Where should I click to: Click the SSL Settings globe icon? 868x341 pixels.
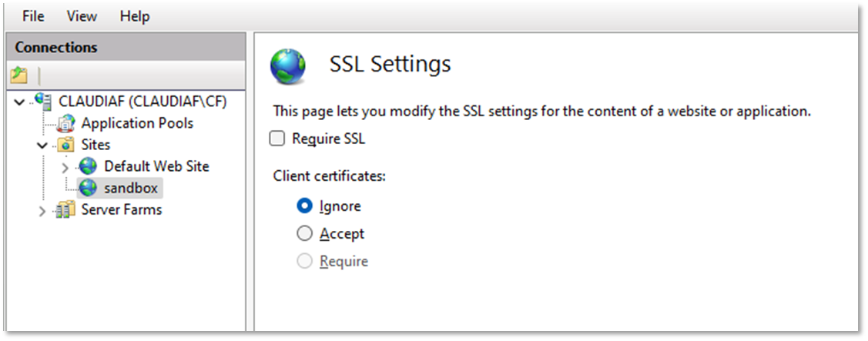pyautogui.click(x=288, y=66)
